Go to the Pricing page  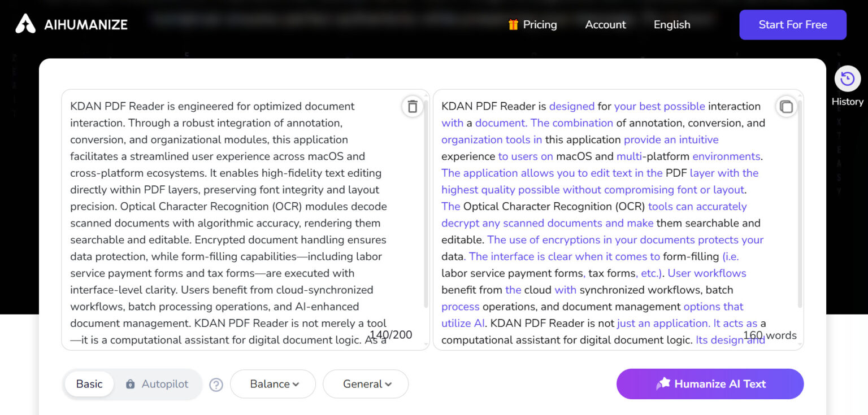coord(540,25)
